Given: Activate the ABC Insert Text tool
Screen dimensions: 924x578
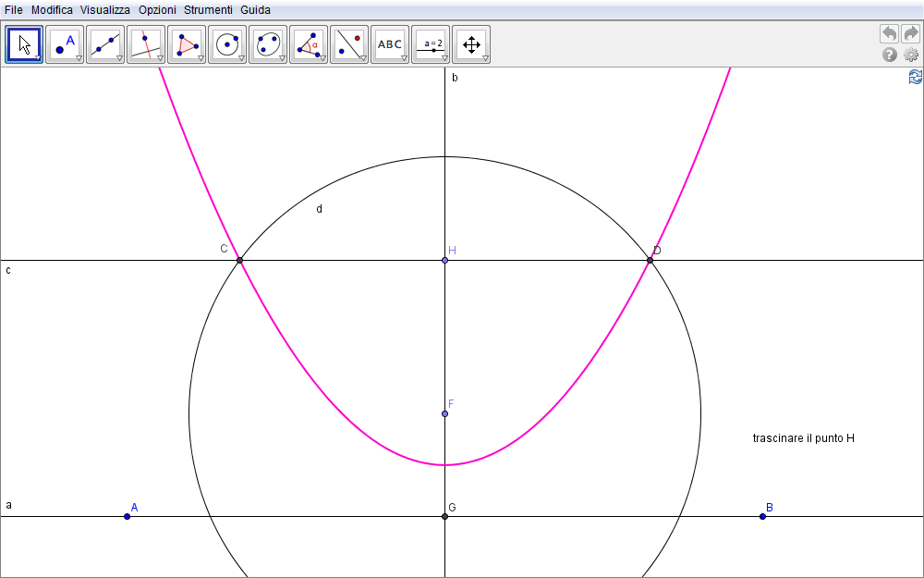Looking at the screenshot, I should (390, 43).
